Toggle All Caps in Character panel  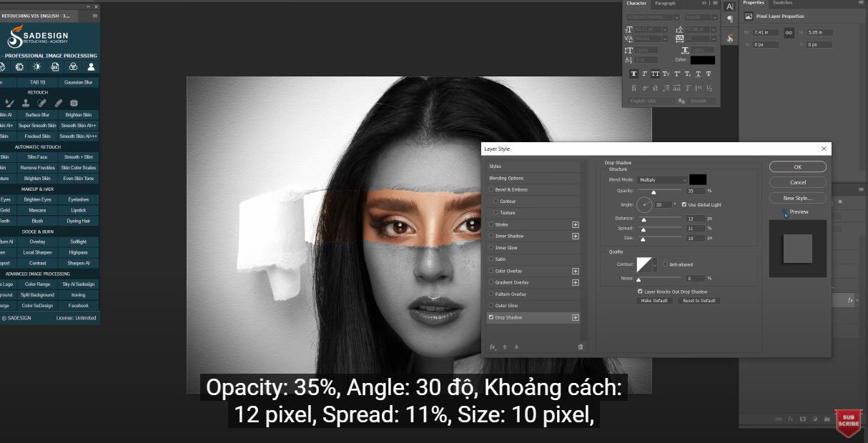[655, 74]
